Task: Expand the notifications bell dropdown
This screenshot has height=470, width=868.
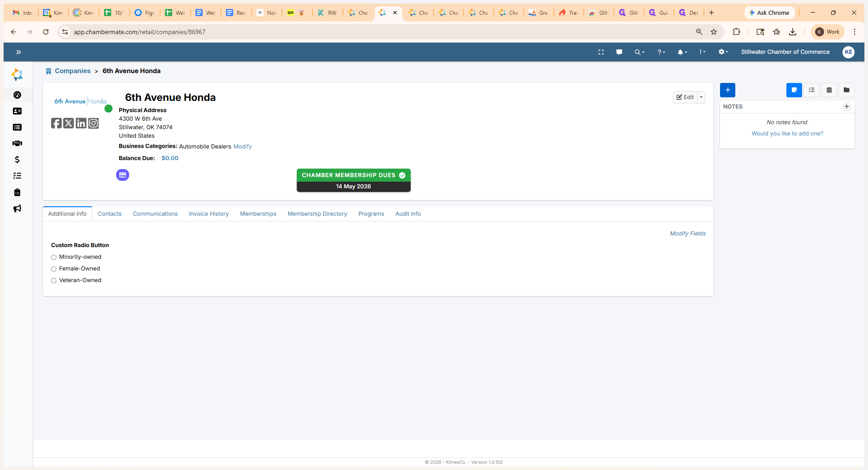Action: (682, 52)
